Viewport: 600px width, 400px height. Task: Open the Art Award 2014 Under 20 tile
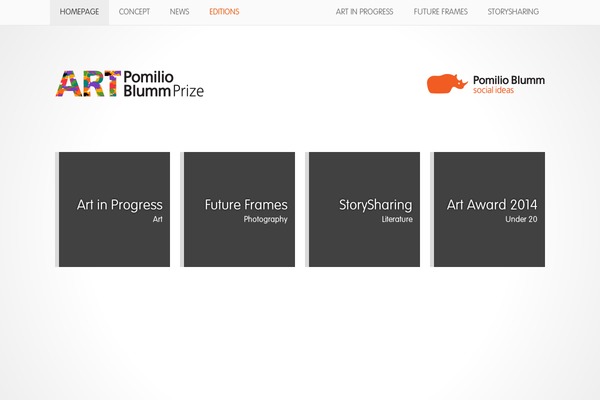[488, 209]
